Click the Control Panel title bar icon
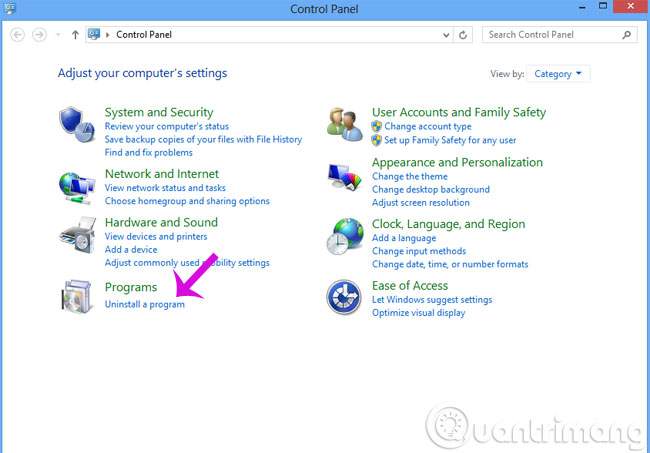Screen dimensions: 650x453 pyautogui.click(x=9, y=8)
